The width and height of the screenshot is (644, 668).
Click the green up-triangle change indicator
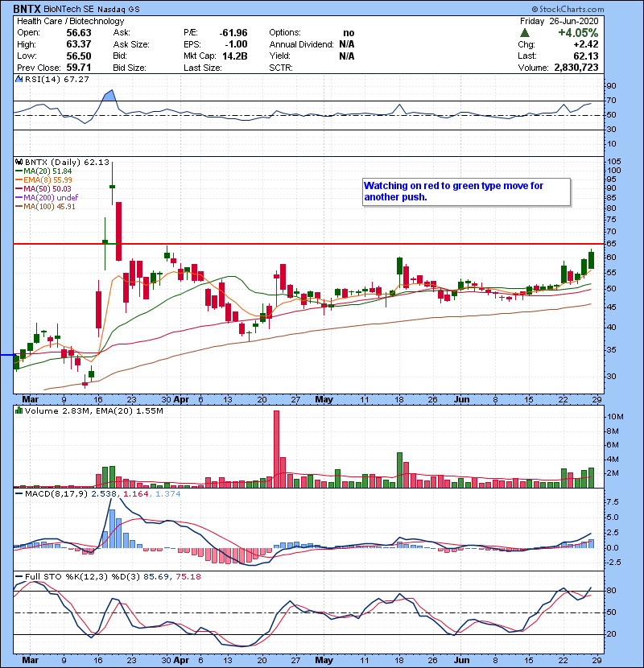[x=525, y=33]
